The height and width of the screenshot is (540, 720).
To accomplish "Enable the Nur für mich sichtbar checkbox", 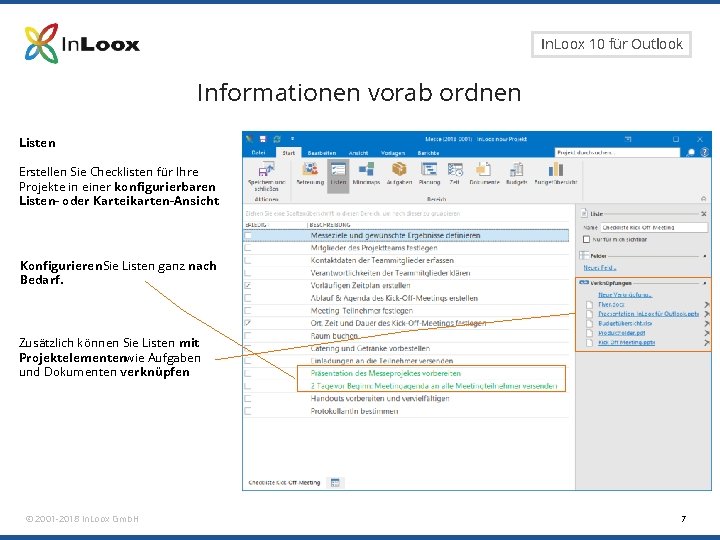I will tap(586, 239).
